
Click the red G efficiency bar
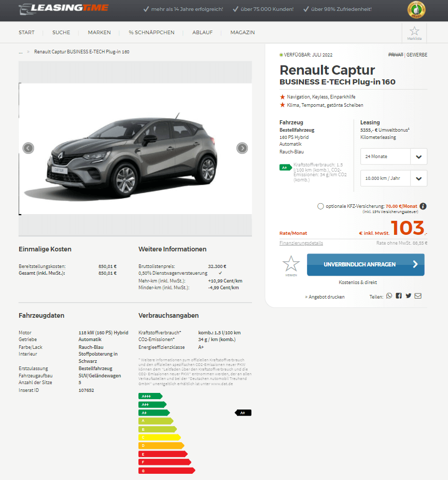(x=167, y=471)
